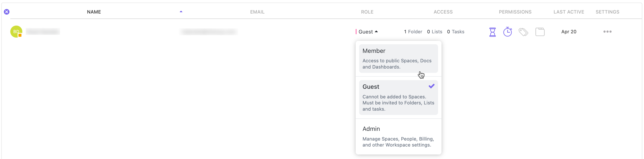Viewport: 644px width, 159px height.
Task: Click the BD user avatar
Action: coord(16,32)
